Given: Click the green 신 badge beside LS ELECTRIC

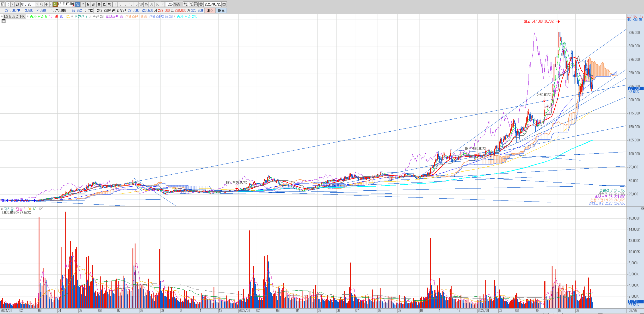Looking at the screenshot, I should [x=55, y=4].
